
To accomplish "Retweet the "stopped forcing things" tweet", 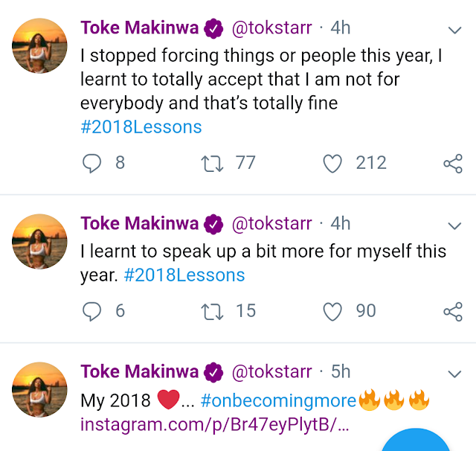I will [213, 163].
